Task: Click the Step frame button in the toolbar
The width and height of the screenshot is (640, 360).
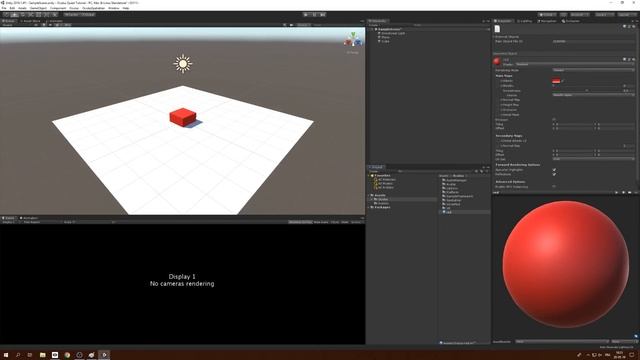Action: (x=322, y=14)
